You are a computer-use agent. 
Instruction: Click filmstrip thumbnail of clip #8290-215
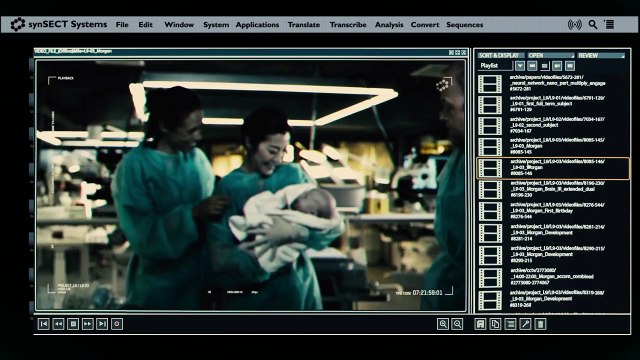490,256
